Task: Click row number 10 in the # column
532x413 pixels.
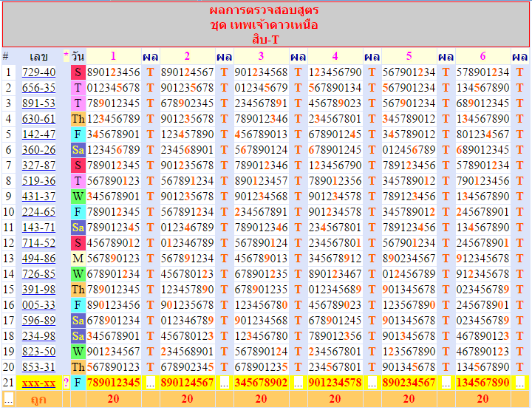Action: coord(8,212)
